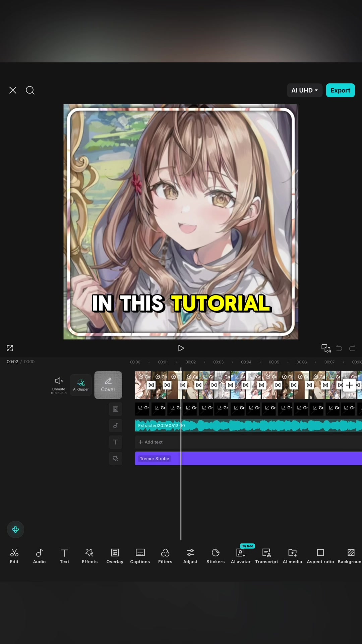Screen dimensions: 362x644
Task: Tap the 00:02 current time readout
Action: [12, 362]
